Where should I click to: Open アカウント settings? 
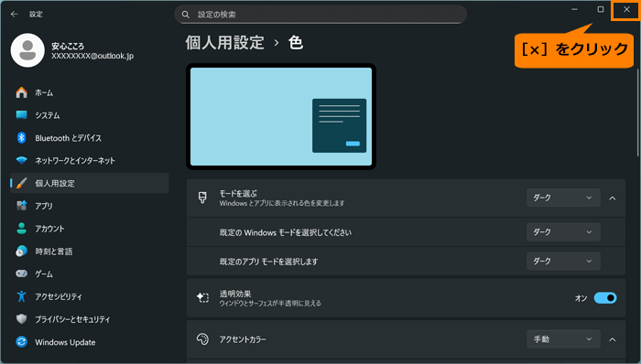90,229
